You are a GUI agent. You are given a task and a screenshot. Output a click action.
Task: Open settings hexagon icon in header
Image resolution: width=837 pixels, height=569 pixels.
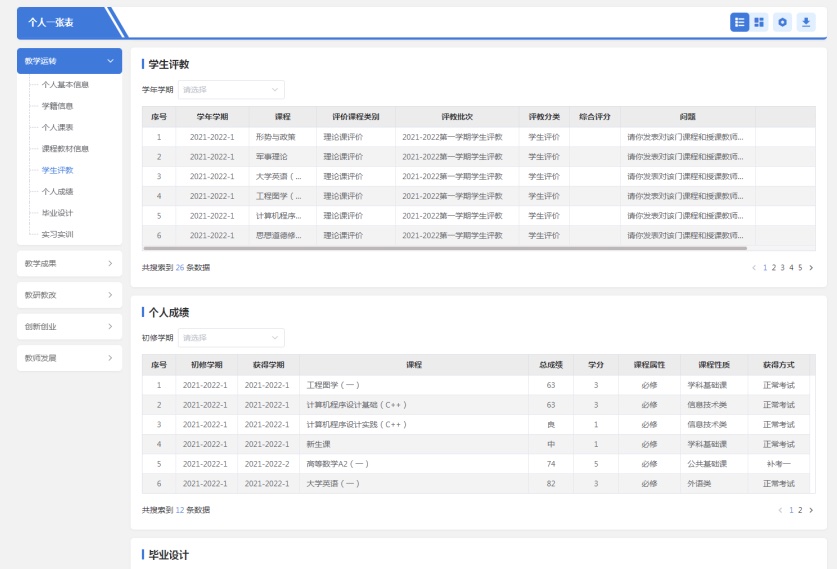click(x=783, y=22)
